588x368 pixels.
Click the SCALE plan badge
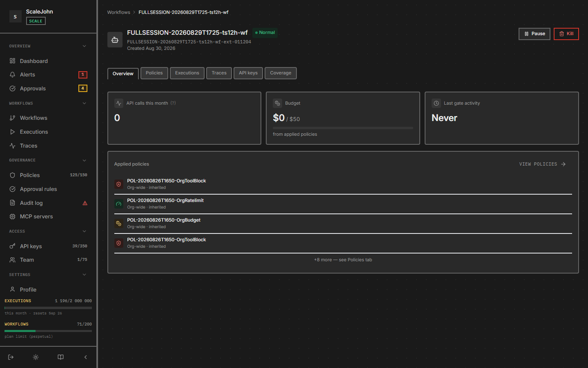(36, 21)
